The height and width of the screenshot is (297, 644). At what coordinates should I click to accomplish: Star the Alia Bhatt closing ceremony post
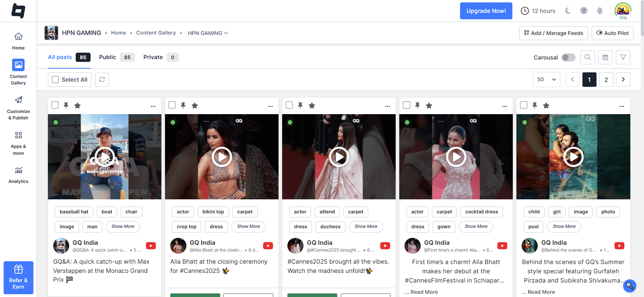coord(195,105)
